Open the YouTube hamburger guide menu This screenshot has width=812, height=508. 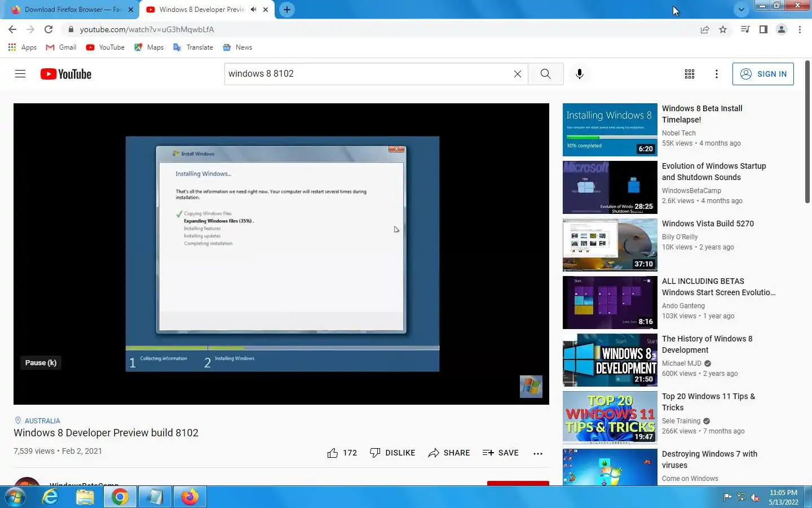(x=20, y=74)
